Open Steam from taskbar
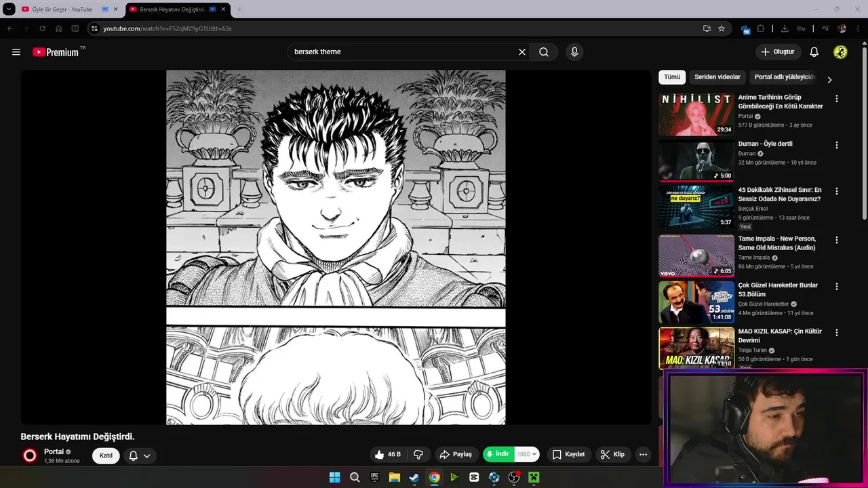Screen dimensions: 868x488 pyautogui.click(x=414, y=477)
